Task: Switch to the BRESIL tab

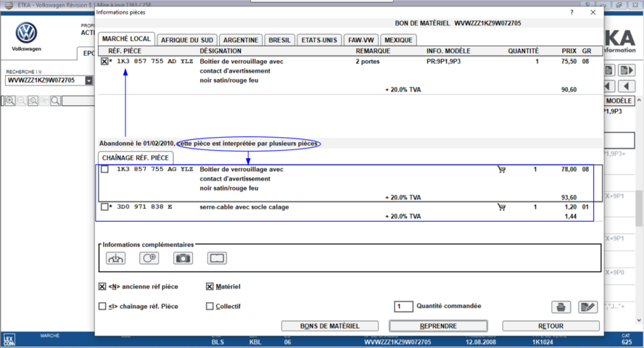Action: coord(279,40)
